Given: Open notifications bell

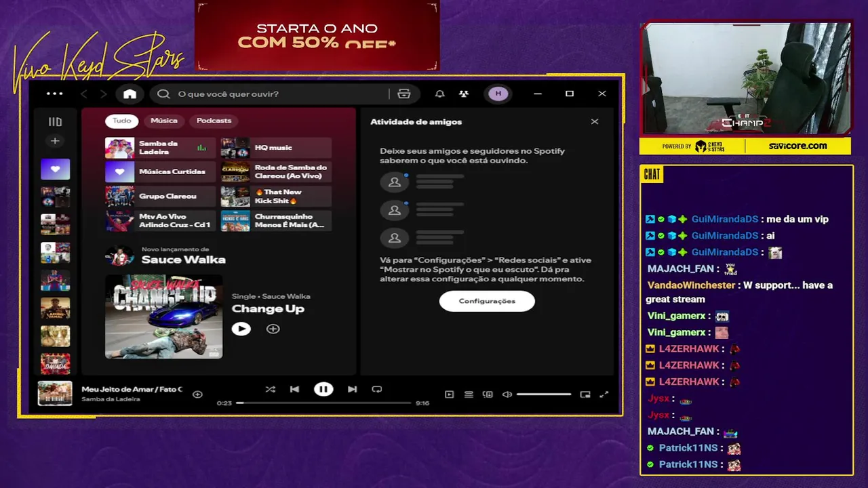Looking at the screenshot, I should [440, 94].
